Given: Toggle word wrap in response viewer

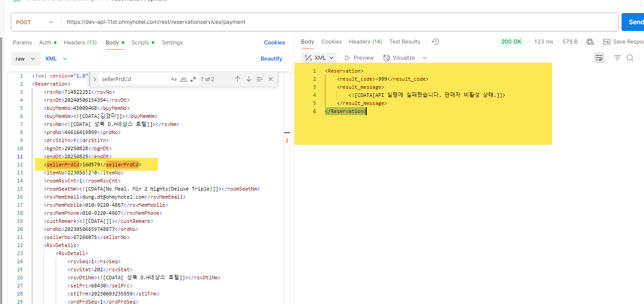Looking at the screenshot, I should point(599,58).
